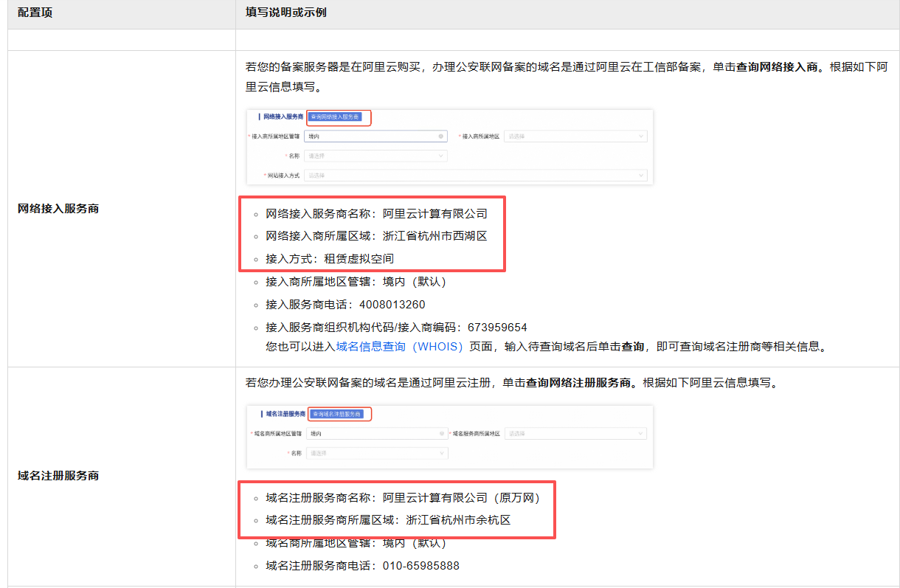This screenshot has width=900, height=588.
Task: Expand the 网站接入方式 dropdown
Action: point(475,176)
